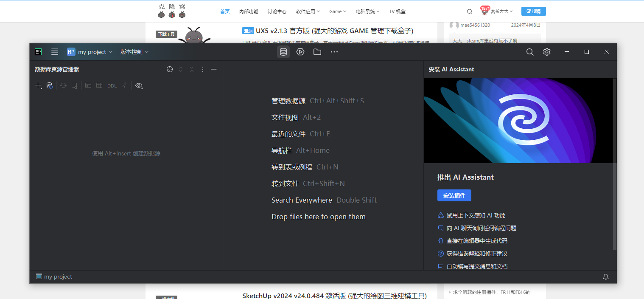Collapse all in database explorer

(x=192, y=69)
